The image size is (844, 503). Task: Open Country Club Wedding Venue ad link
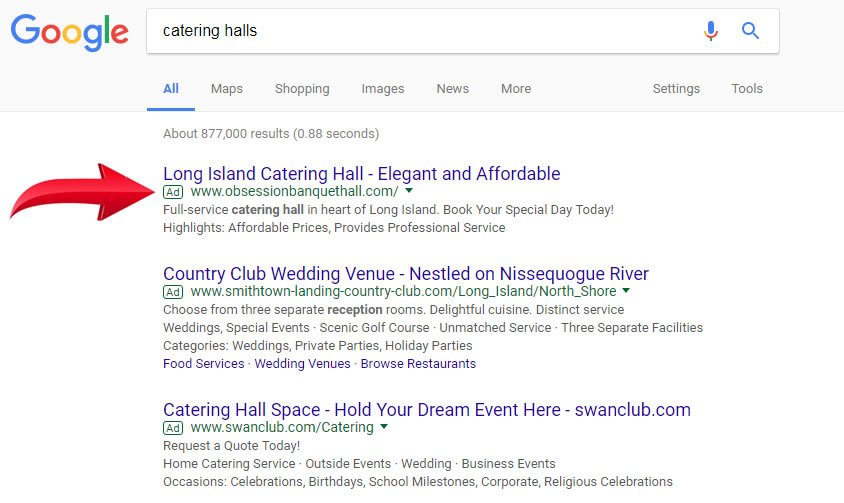[406, 274]
